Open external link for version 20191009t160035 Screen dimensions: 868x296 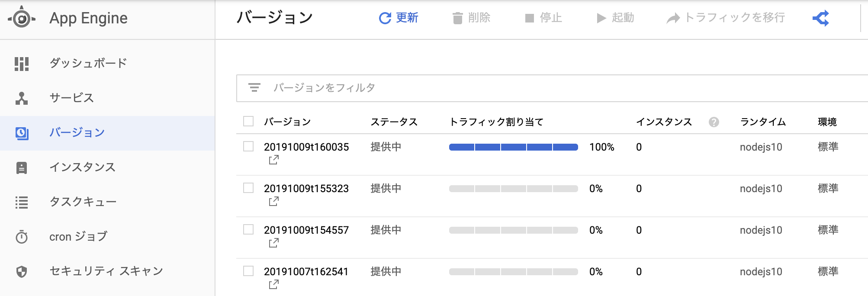[273, 160]
